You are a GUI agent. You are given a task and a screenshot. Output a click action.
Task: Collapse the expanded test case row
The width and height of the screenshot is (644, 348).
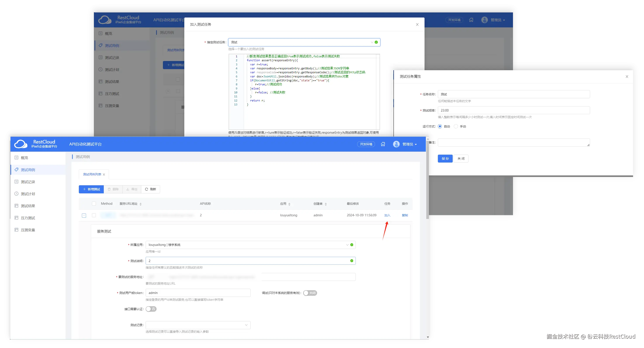point(84,215)
